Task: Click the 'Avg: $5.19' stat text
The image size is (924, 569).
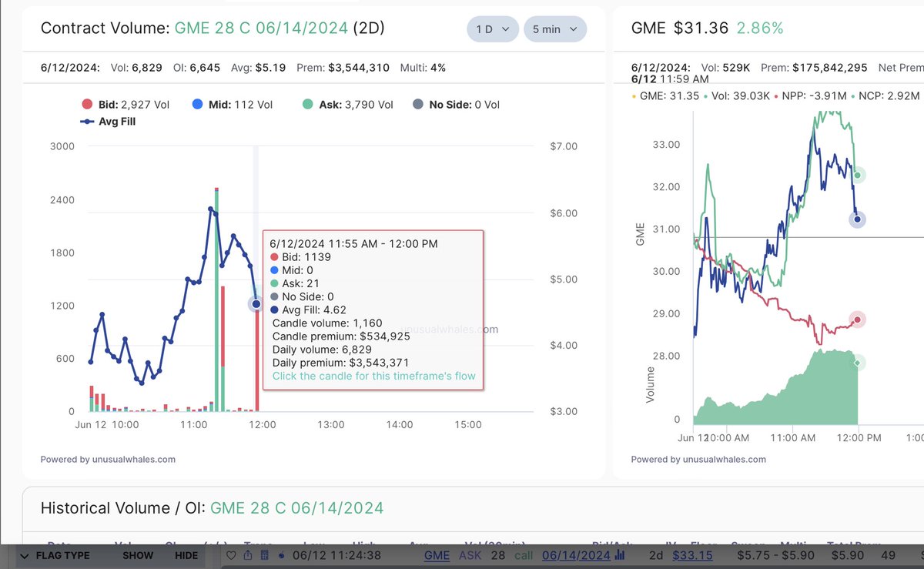Action: click(x=259, y=68)
